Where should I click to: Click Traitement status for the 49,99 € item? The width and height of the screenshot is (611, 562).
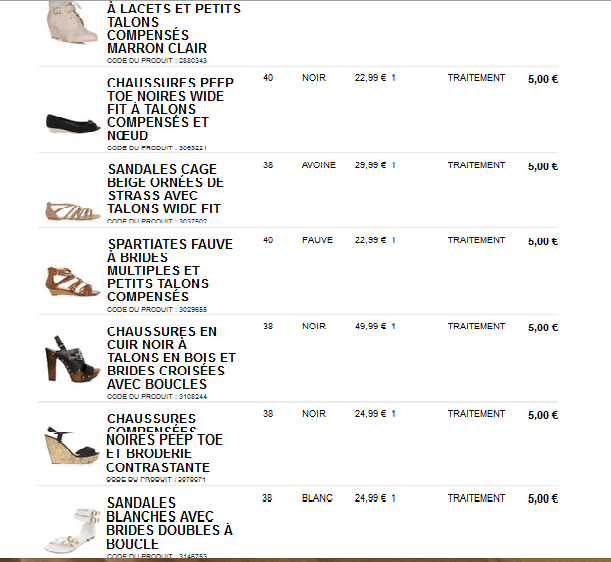[476, 326]
